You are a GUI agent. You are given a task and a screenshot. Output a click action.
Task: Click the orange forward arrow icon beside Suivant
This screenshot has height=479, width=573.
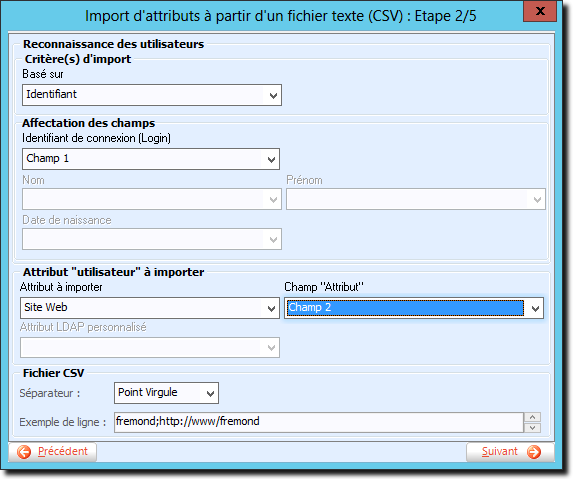click(534, 452)
